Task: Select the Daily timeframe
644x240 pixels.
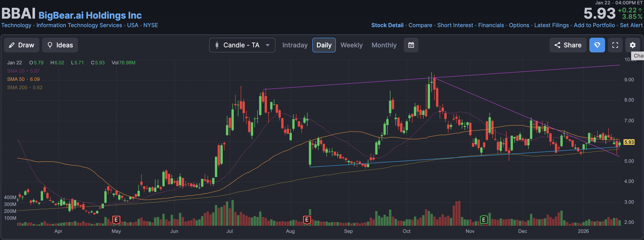Action: 324,45
